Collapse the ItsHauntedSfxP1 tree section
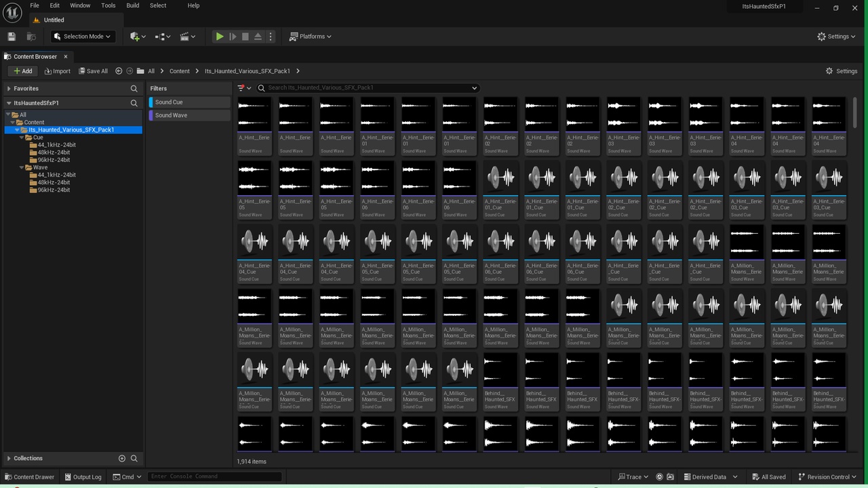 click(9, 103)
